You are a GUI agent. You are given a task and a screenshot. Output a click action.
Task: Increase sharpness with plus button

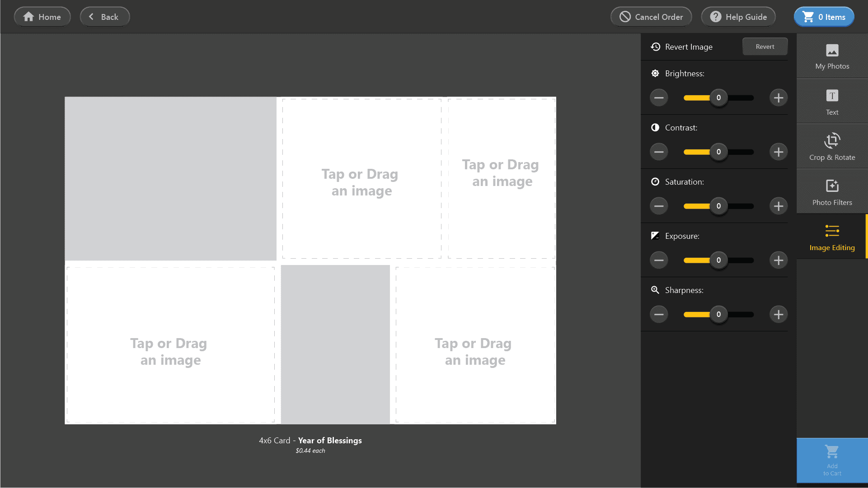(x=778, y=314)
